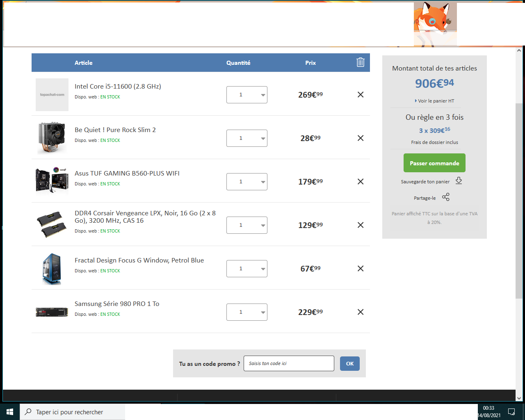Click the vertical scrollbar thumb

[519, 201]
